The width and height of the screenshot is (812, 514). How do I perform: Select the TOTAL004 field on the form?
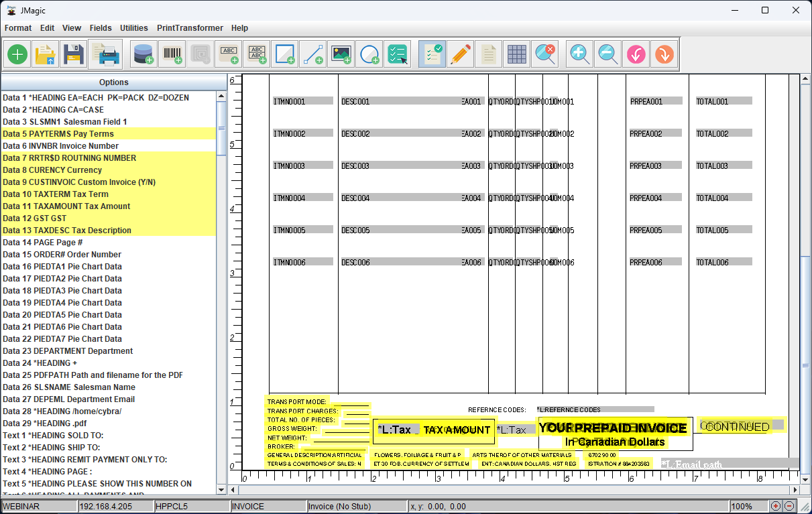click(x=723, y=198)
